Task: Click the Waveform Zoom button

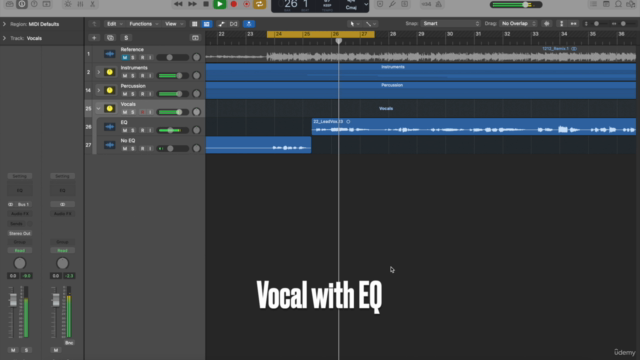Action: 547,24
